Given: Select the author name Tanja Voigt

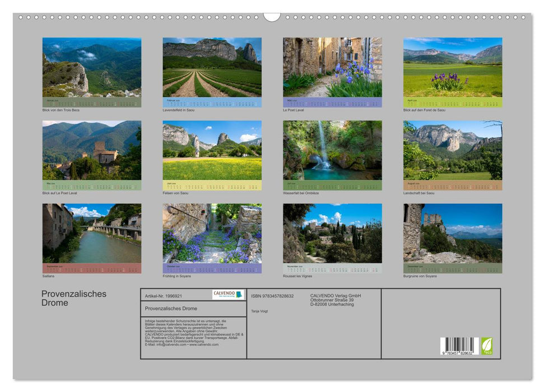Looking at the screenshot, I should tap(259, 311).
